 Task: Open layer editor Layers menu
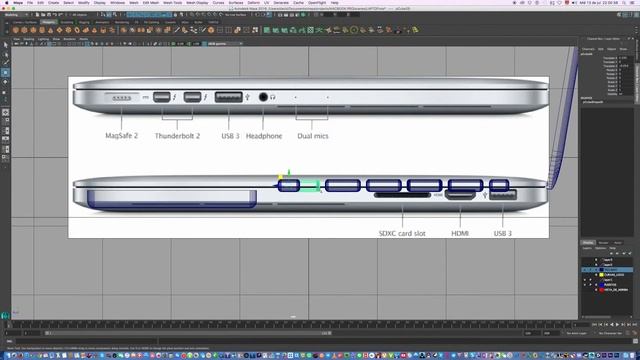click(587, 248)
